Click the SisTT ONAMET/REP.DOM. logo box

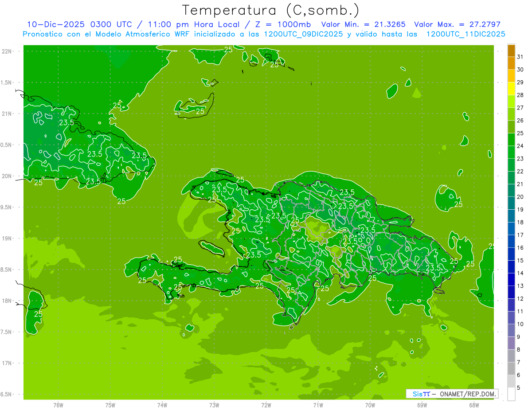452,394
